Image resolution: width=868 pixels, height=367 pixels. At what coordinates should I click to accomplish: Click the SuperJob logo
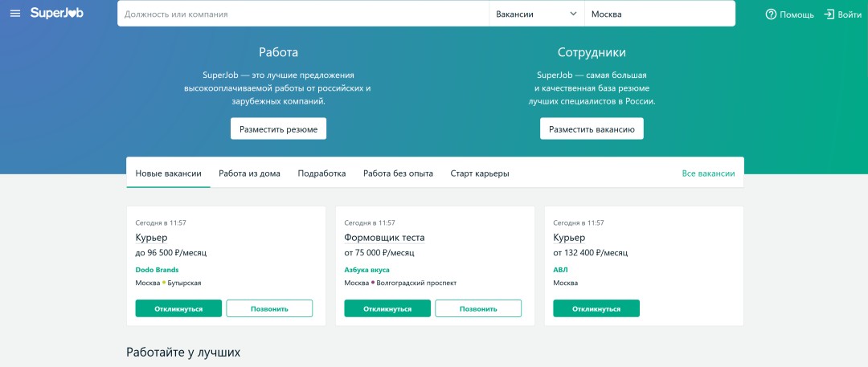click(x=56, y=14)
